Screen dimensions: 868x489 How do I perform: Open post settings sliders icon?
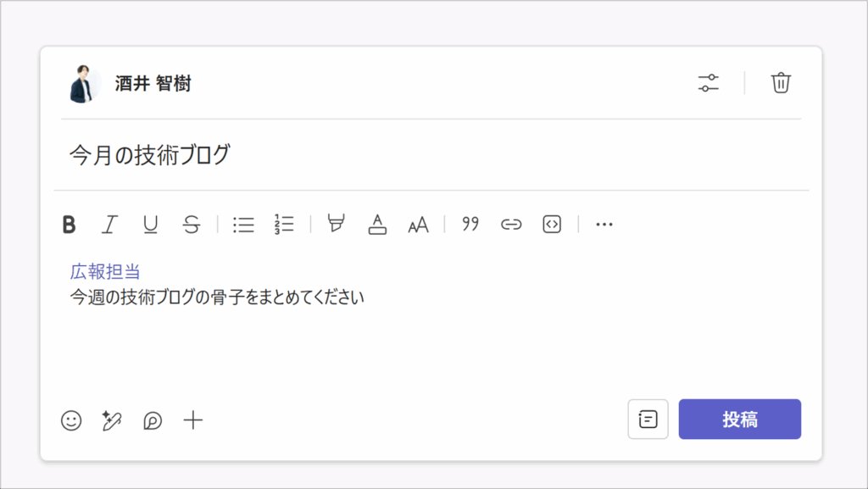(x=708, y=83)
